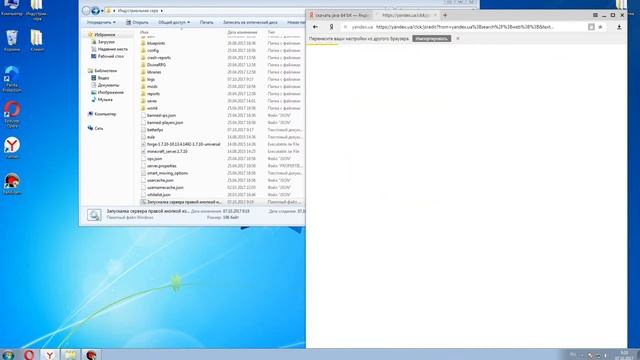Expand breadcrumb arrow after the folder name

click(x=162, y=11)
